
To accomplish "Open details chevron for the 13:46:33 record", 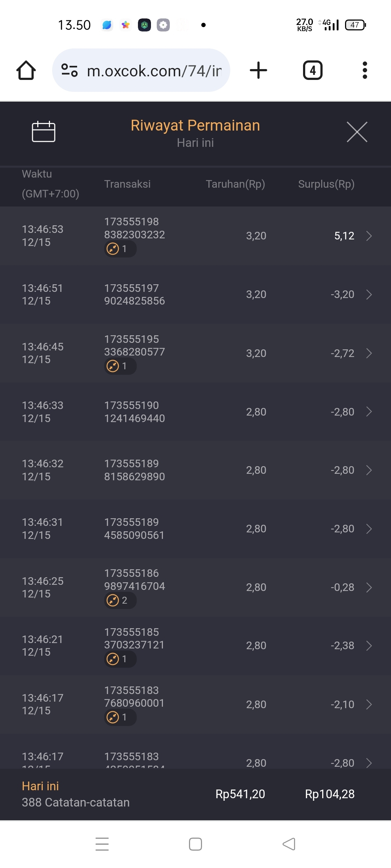I will [369, 412].
